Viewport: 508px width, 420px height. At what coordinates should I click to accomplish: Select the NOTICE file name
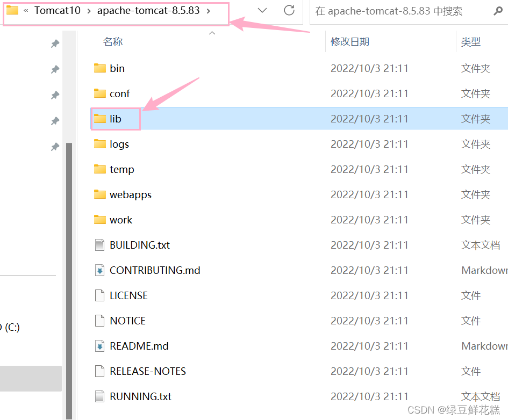point(127,321)
